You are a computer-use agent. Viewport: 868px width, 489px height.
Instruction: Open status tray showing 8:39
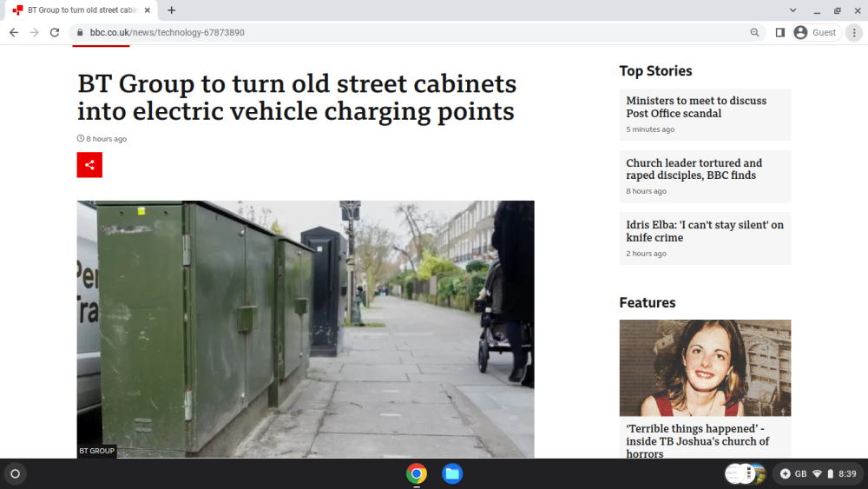pos(820,473)
